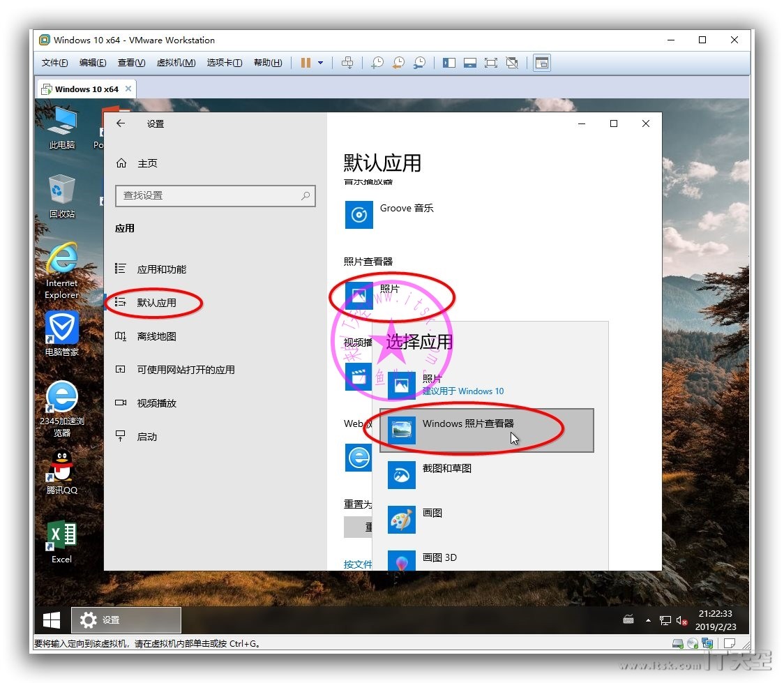Open the 离线地图 settings page
The width and height of the screenshot is (784, 683).
coord(216,336)
